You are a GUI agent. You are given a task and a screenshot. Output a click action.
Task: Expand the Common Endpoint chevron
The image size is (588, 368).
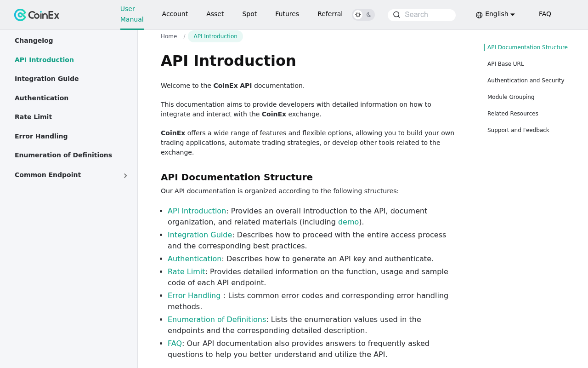pyautogui.click(x=125, y=176)
